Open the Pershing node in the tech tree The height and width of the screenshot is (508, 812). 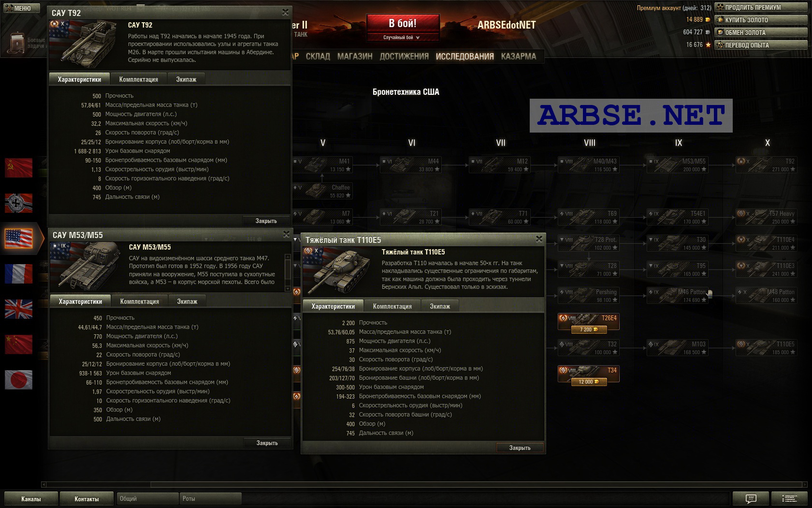[588, 296]
